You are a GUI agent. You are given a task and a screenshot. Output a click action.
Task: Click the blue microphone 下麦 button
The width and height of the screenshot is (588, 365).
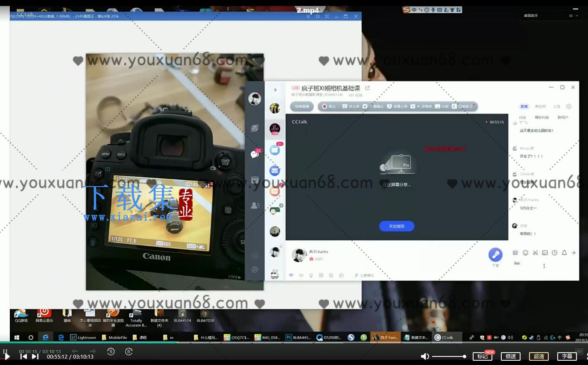pos(495,255)
